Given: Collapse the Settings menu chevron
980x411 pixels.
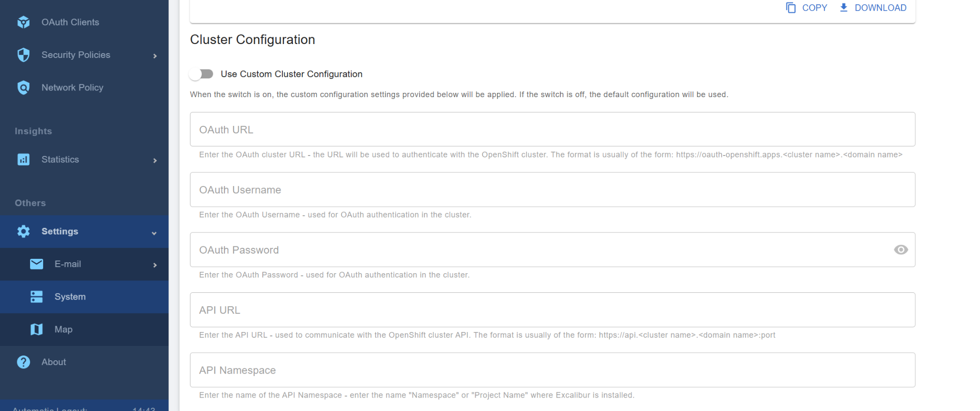Looking at the screenshot, I should [x=154, y=233].
